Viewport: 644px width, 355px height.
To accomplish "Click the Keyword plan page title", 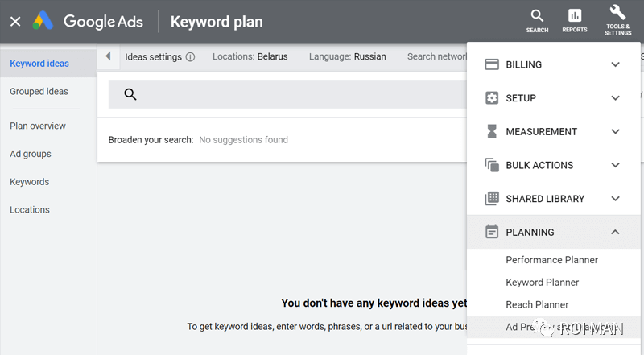I will point(217,22).
